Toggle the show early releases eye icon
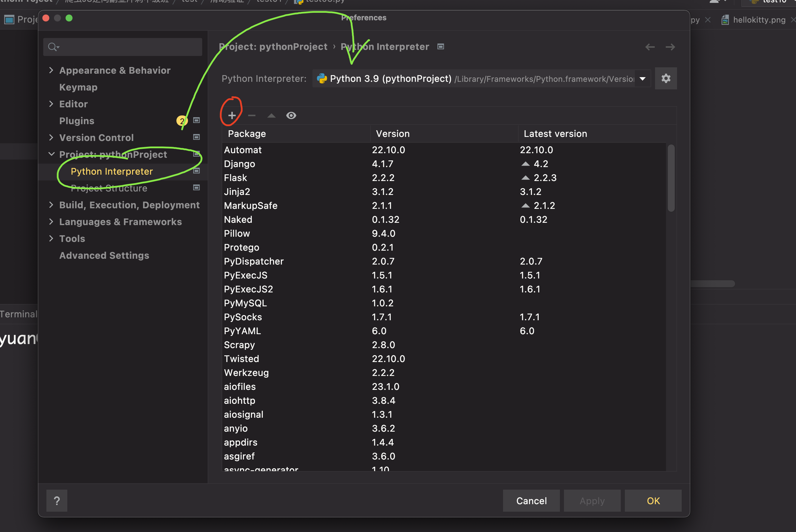Screen dimensions: 796x532 pyautogui.click(x=291, y=116)
